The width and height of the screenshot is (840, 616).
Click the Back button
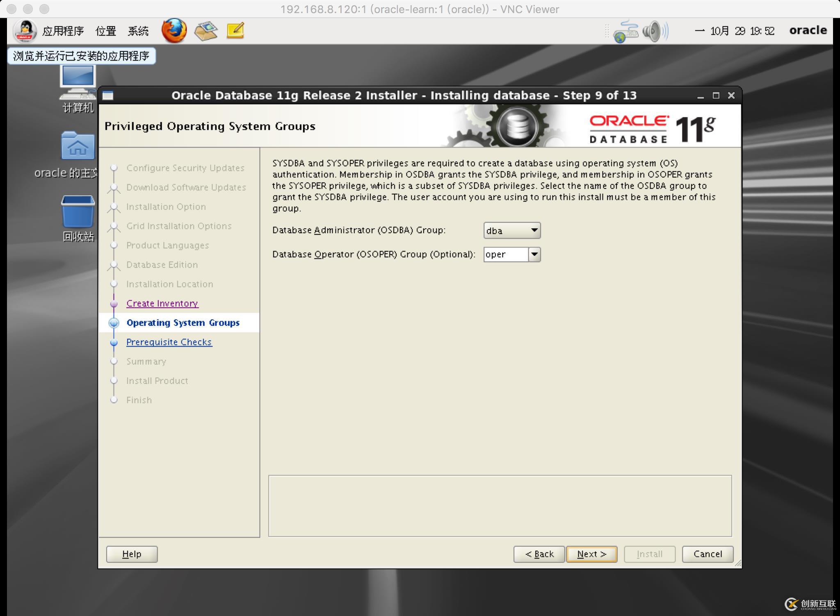point(539,554)
